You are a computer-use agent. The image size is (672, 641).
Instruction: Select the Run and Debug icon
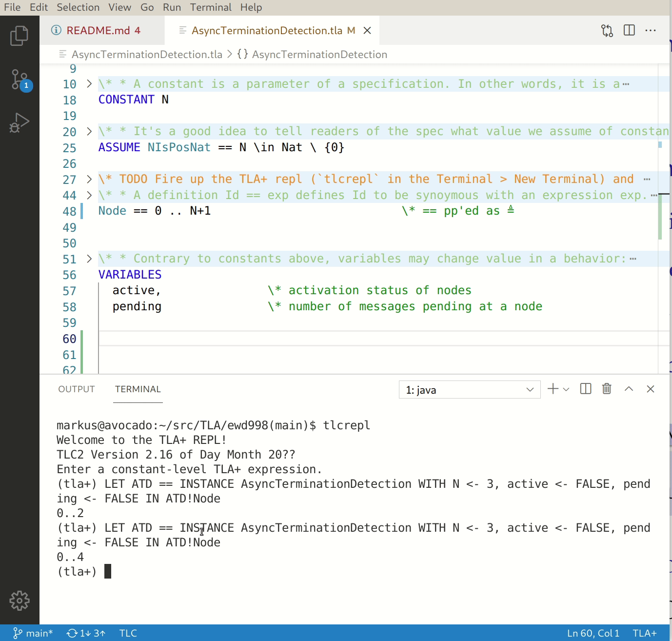coord(19,122)
